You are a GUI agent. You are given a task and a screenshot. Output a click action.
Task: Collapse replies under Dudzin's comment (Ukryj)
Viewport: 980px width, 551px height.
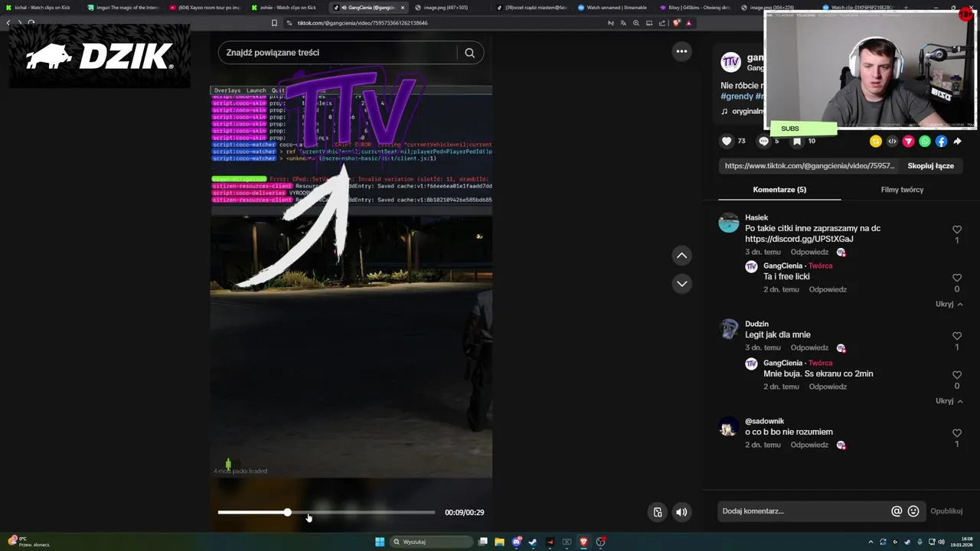click(949, 401)
